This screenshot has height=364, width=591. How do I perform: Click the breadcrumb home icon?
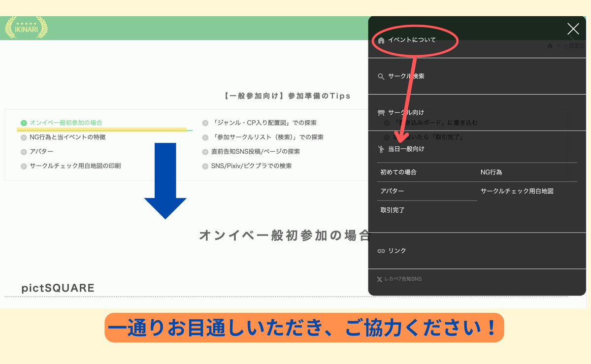click(x=550, y=45)
